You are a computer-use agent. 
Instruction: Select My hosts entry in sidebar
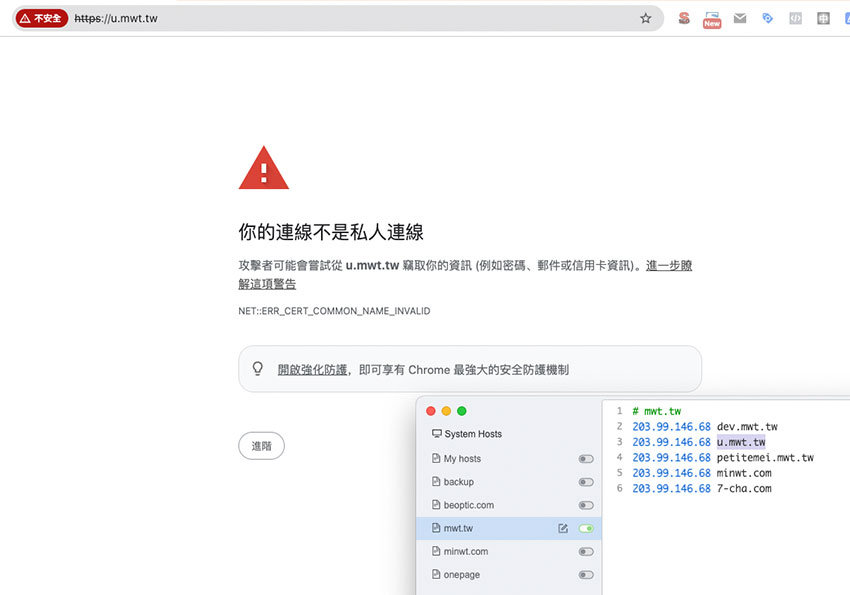coord(462,459)
